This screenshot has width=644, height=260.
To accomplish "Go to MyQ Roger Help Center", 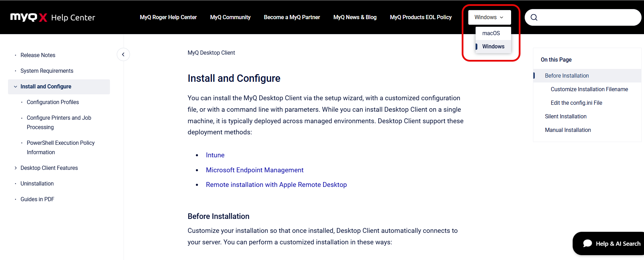I will coord(168,17).
